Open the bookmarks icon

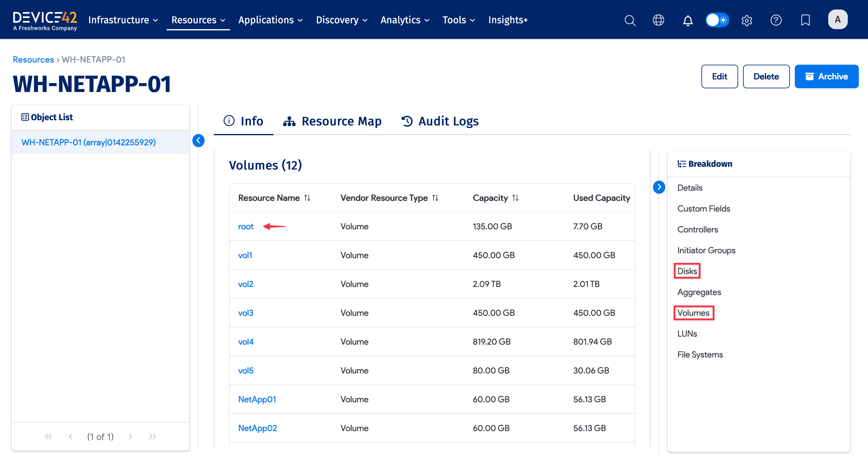point(805,20)
